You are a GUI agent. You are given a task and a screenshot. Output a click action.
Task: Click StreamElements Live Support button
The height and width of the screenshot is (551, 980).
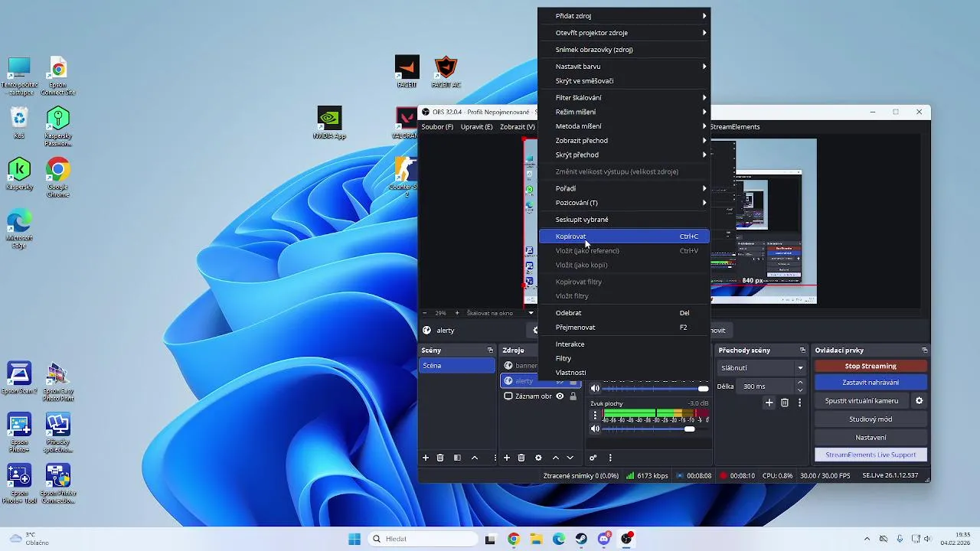tap(871, 455)
